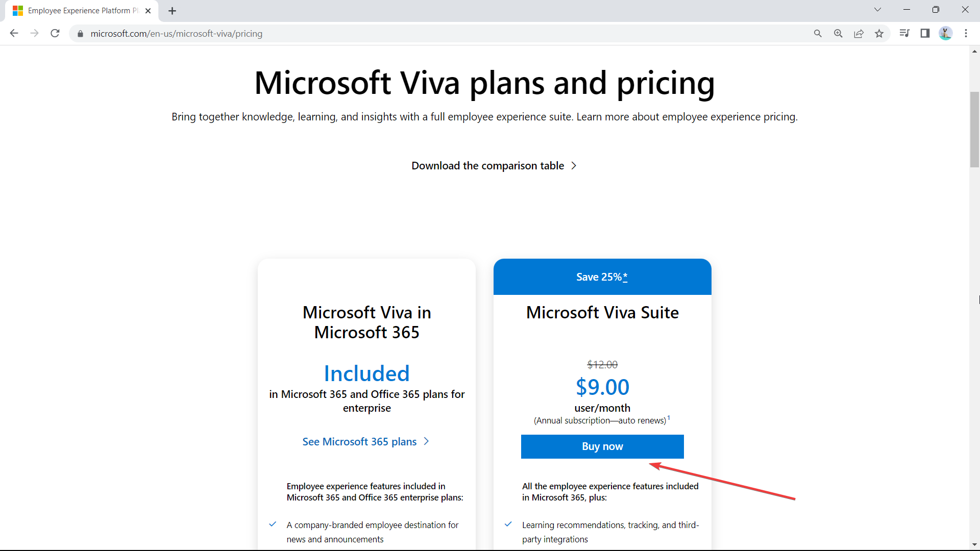The width and height of the screenshot is (980, 551).
Task: Toggle the browser side panel
Action: (925, 34)
